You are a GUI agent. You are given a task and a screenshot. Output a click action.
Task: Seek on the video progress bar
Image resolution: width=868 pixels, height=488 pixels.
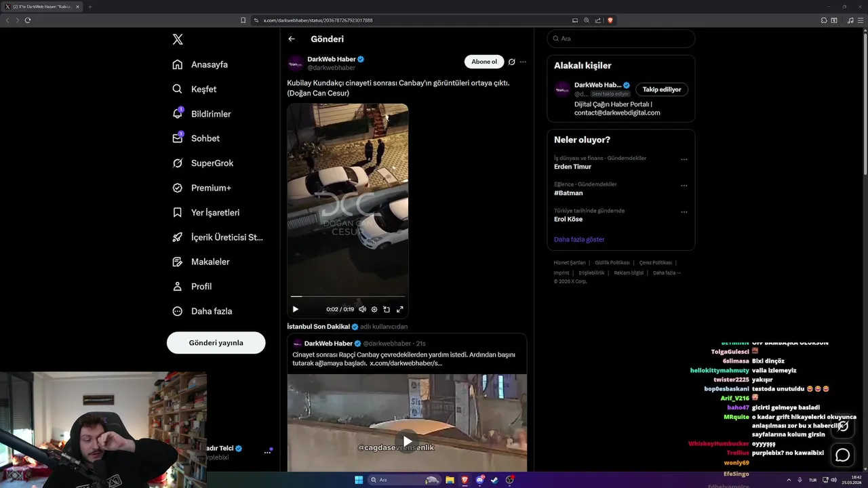click(x=348, y=296)
